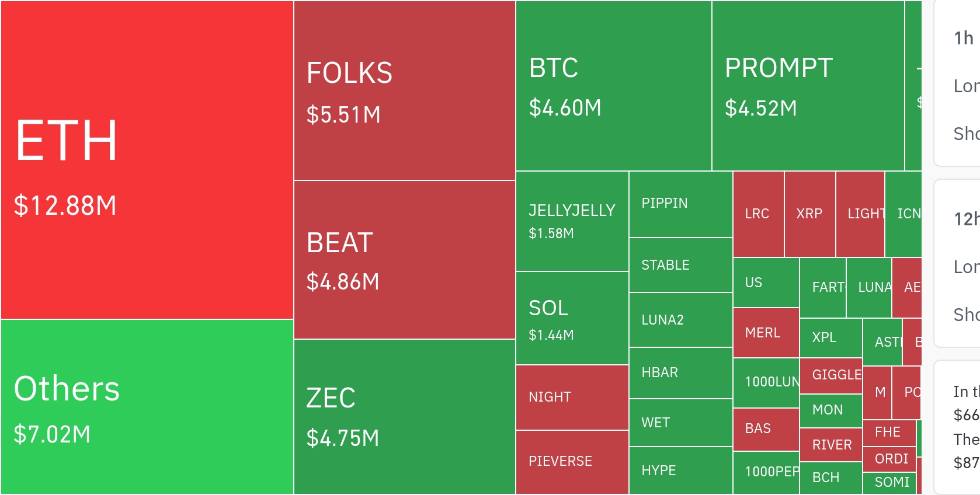Click the MERL red tile
Screen dimensions: 980x495
[x=766, y=333]
